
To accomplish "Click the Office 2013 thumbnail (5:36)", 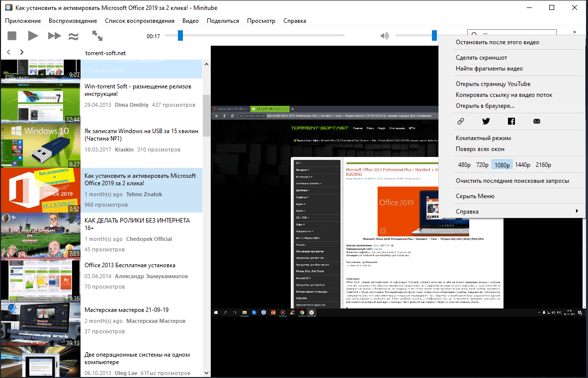I will coord(40,280).
